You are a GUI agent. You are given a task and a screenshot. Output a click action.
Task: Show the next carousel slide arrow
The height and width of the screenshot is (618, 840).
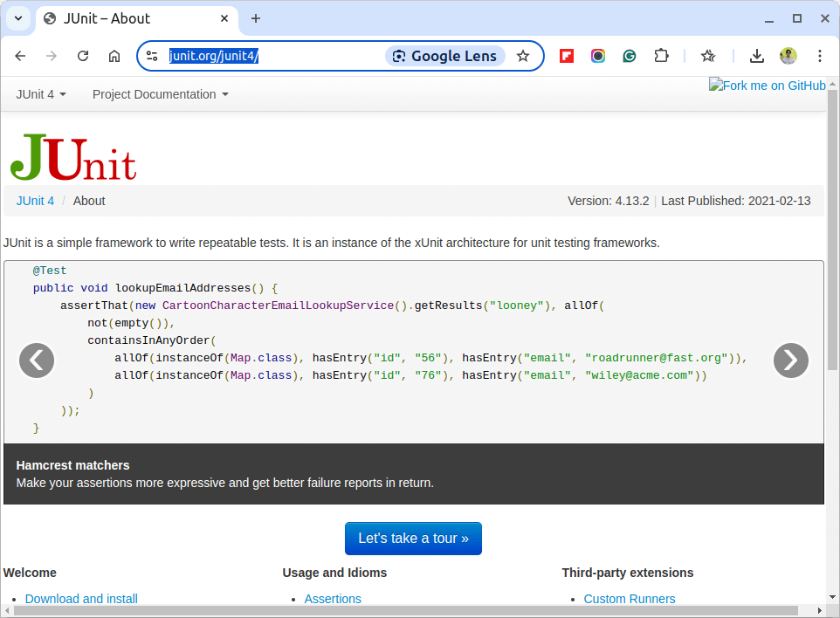tap(791, 360)
